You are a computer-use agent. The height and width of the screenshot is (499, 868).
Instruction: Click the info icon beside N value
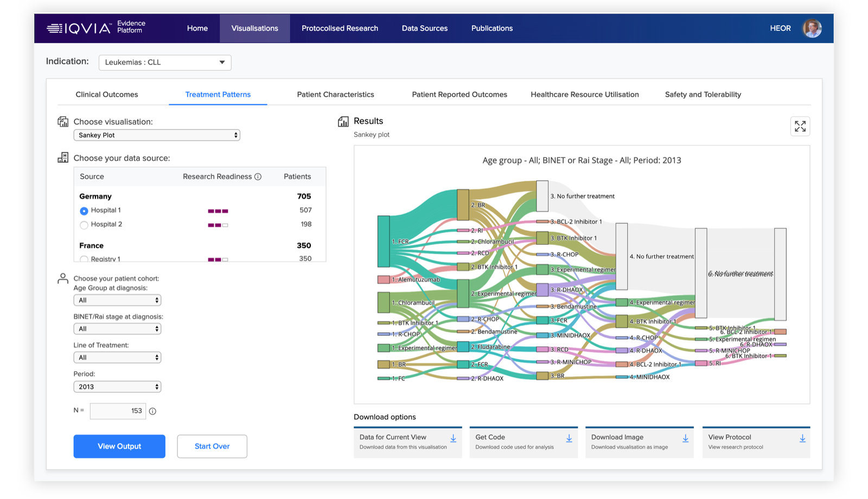coord(152,411)
